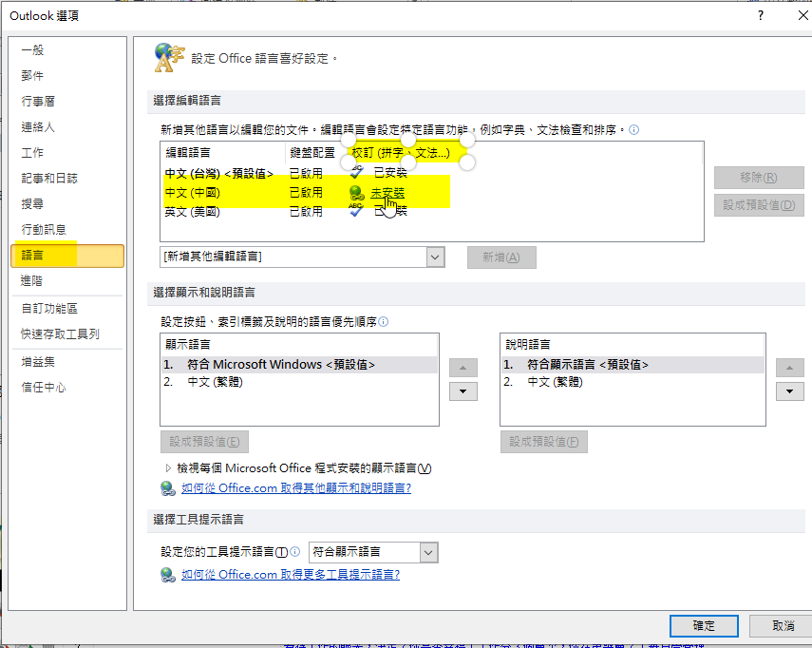
Task: Select display language 符合 Microsoft Windows <預設值>
Action: tap(299, 365)
